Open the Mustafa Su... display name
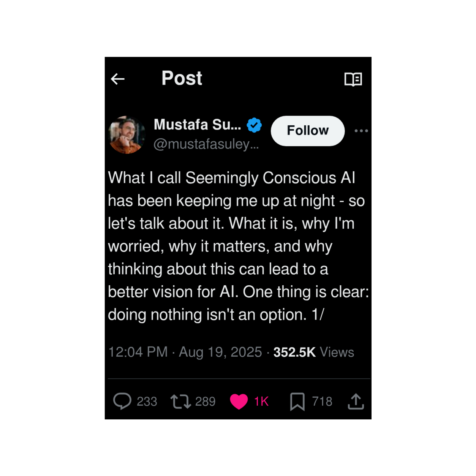The image size is (476, 476). [197, 125]
